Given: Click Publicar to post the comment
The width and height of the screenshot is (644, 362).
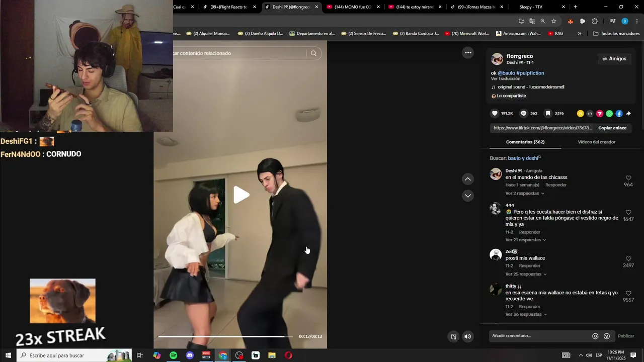Looking at the screenshot, I should 626,336.
